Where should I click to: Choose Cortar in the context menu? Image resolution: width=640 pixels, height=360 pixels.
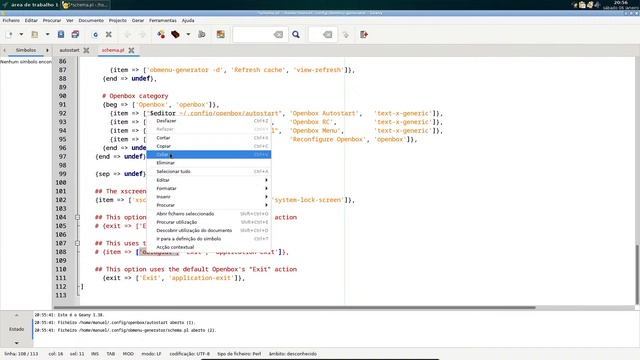[x=209, y=138]
